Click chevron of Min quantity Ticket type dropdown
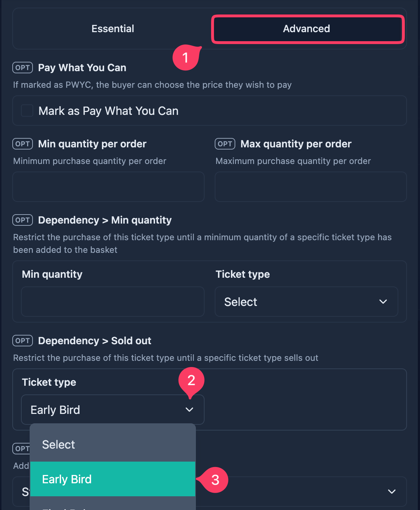This screenshot has width=420, height=510. tap(383, 302)
